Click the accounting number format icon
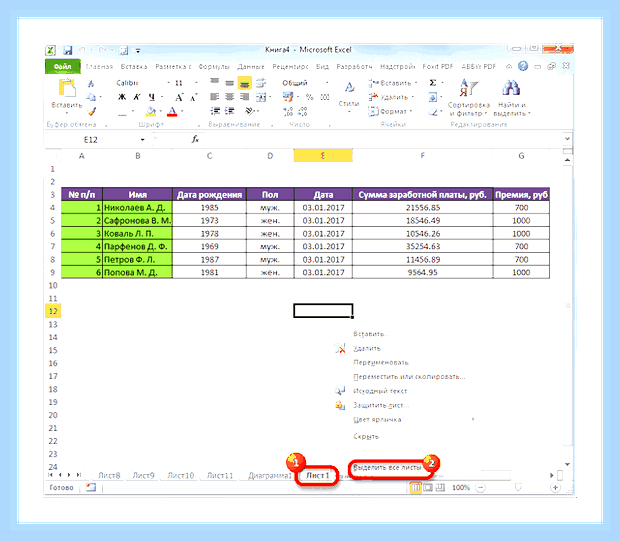This screenshot has height=541, width=620. tap(288, 97)
